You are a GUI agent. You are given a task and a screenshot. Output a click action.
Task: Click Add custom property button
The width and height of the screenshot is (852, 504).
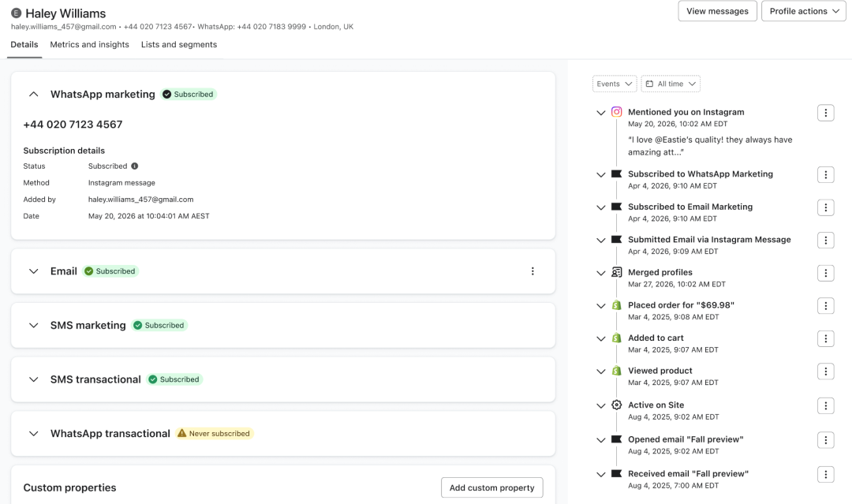[x=491, y=487]
